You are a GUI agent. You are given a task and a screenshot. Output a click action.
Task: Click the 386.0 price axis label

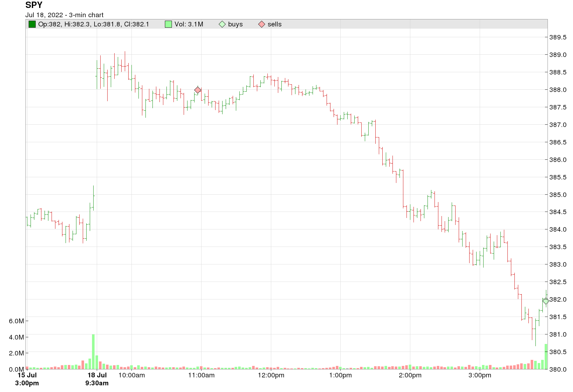[558, 160]
